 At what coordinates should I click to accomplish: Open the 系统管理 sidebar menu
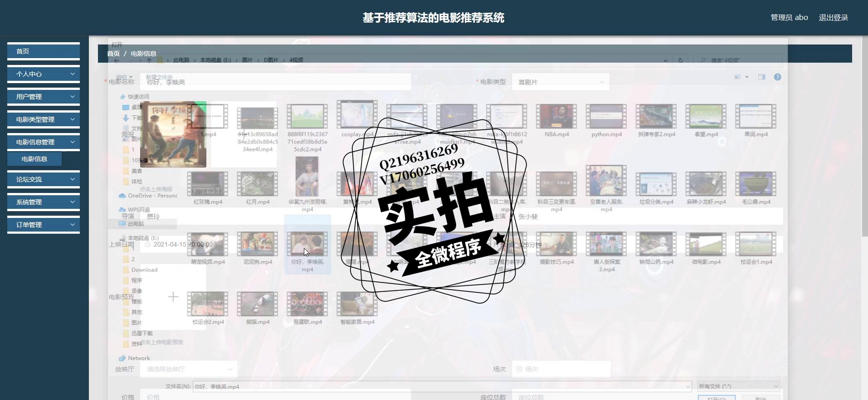pos(44,202)
